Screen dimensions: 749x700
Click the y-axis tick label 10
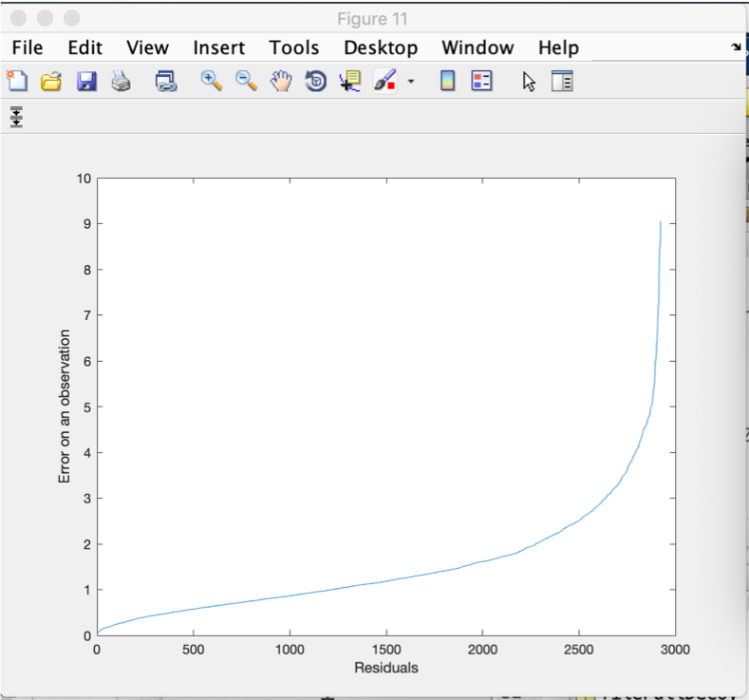click(x=84, y=179)
